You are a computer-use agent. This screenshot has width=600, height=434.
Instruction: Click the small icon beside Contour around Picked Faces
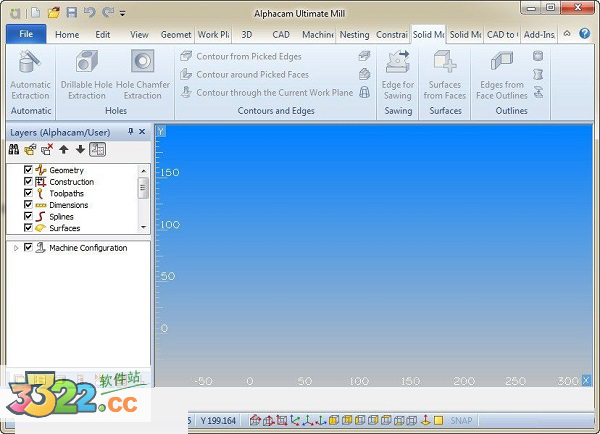click(x=364, y=74)
